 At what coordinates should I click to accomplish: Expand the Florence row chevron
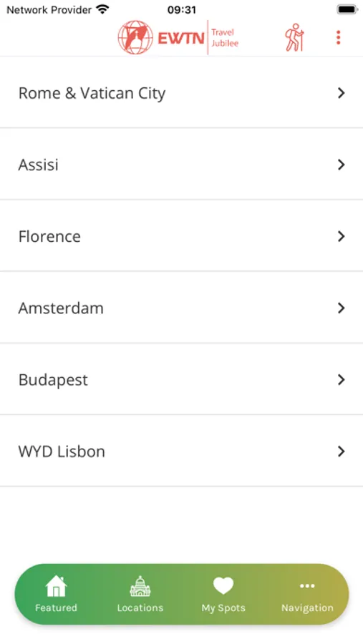pos(342,236)
